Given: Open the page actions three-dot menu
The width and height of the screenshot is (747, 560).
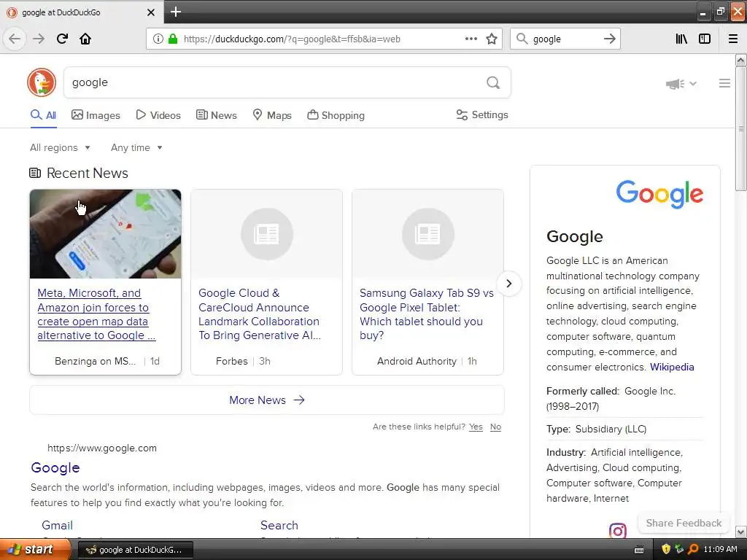Looking at the screenshot, I should coord(471,39).
